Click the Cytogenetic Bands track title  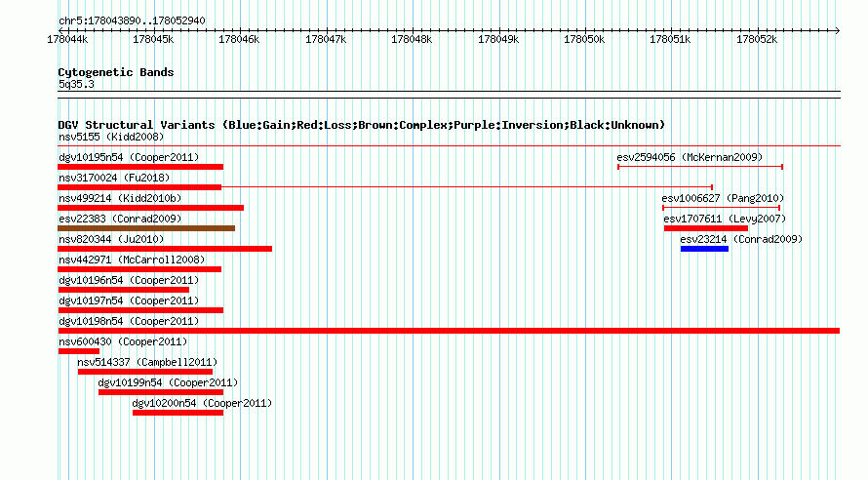click(116, 72)
